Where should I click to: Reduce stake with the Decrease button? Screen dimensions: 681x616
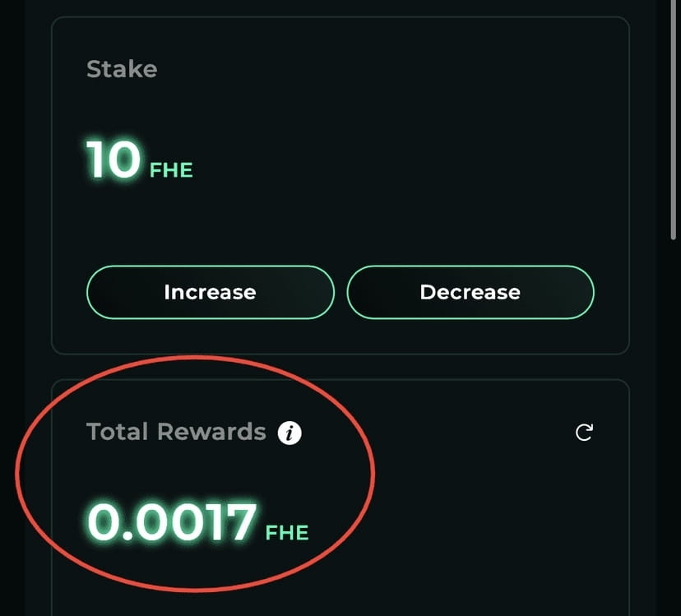coord(470,292)
